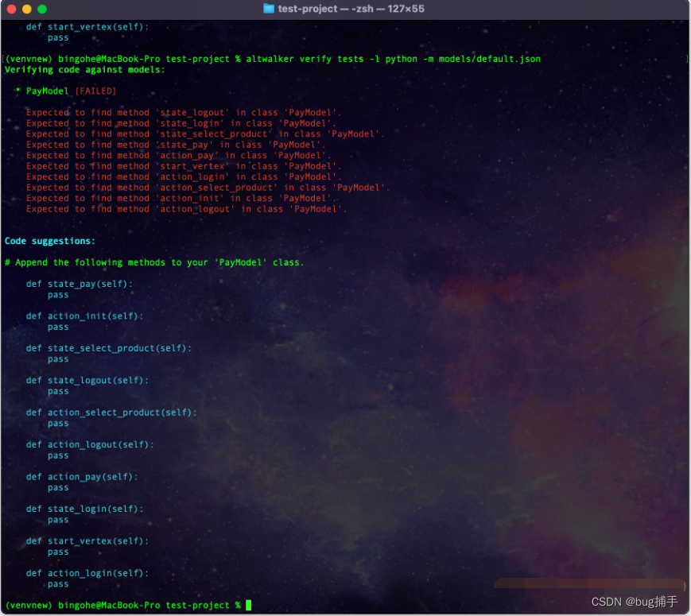The image size is (691, 616).
Task: Click the 'def state_pay(self):' line
Action: 80,285
